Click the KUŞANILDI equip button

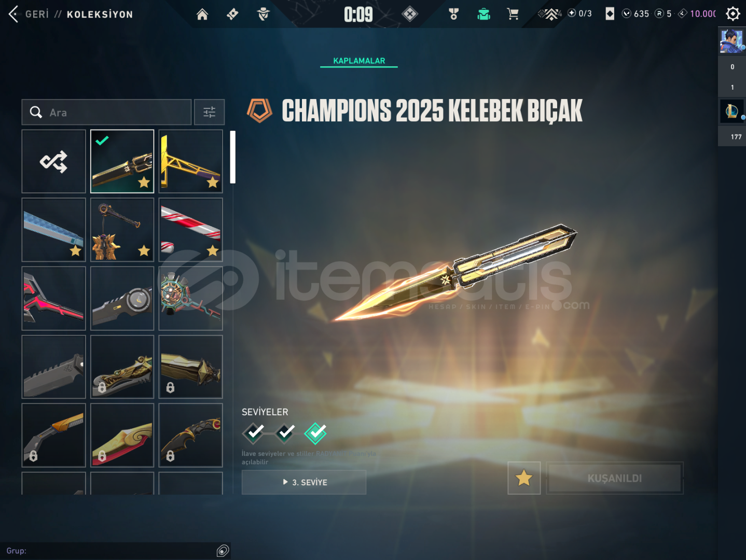tap(615, 478)
